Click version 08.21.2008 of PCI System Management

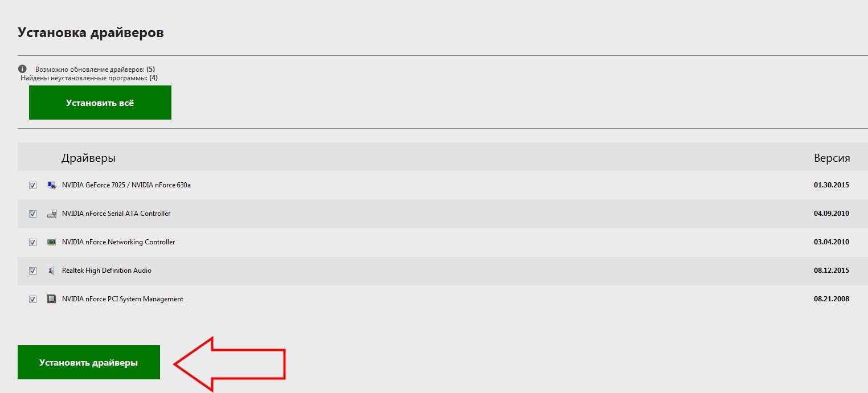click(x=831, y=299)
